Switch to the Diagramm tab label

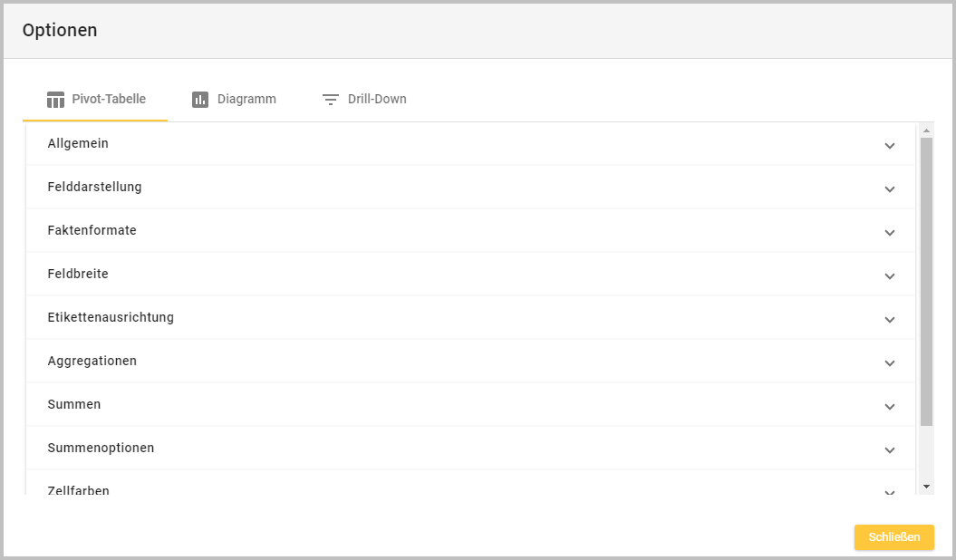[x=246, y=100]
